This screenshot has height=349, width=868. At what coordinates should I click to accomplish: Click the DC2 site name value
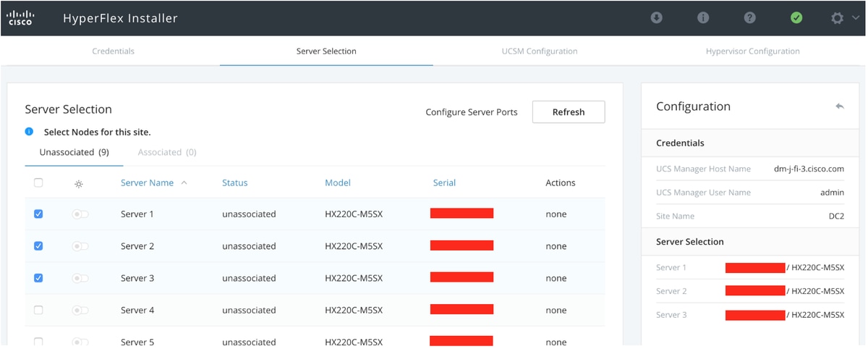pos(836,216)
